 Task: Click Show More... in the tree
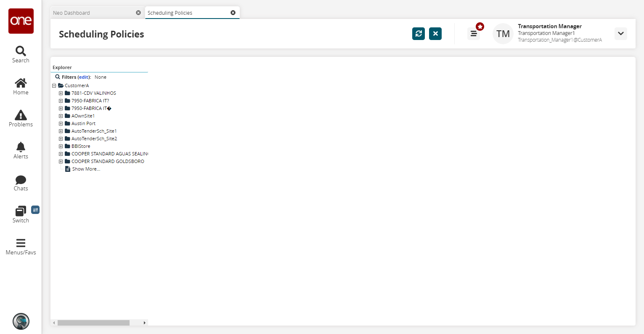pos(86,169)
